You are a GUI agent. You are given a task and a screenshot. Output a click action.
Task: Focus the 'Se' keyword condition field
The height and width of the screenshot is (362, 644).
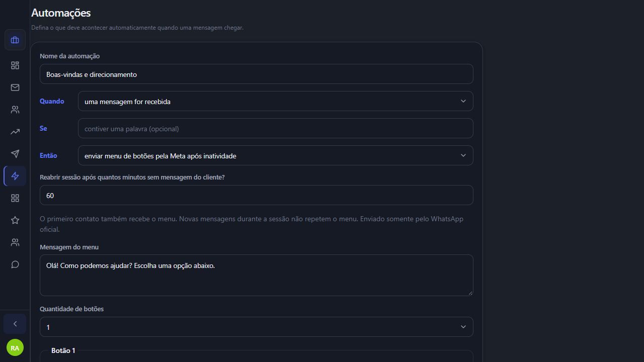pos(276,128)
